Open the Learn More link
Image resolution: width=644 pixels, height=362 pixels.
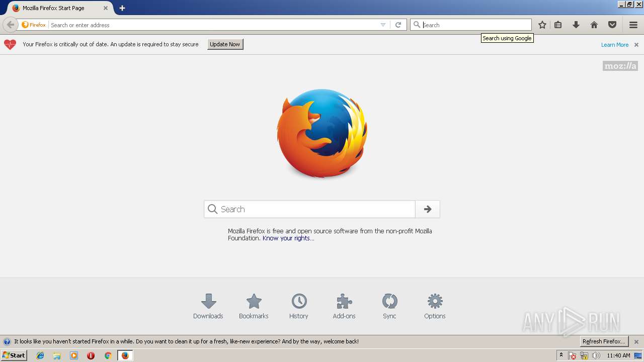tap(615, 45)
